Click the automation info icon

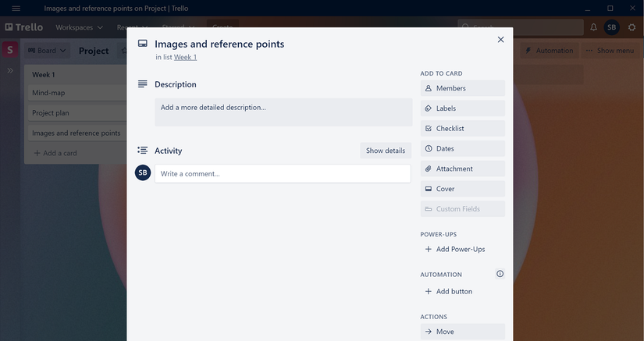click(x=500, y=274)
